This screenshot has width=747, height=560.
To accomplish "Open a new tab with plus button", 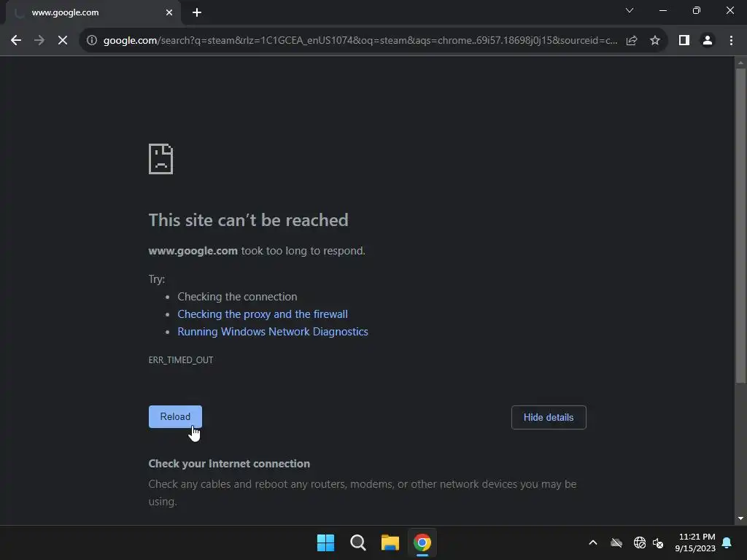I will pyautogui.click(x=197, y=12).
